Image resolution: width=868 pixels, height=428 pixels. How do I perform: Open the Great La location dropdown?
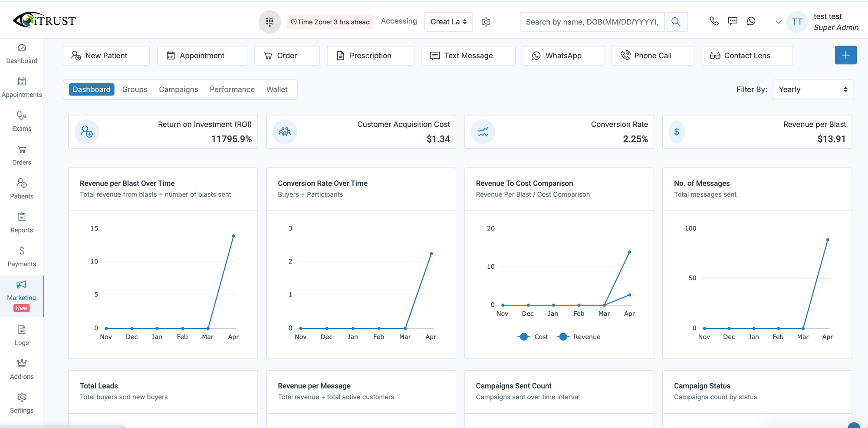448,22
